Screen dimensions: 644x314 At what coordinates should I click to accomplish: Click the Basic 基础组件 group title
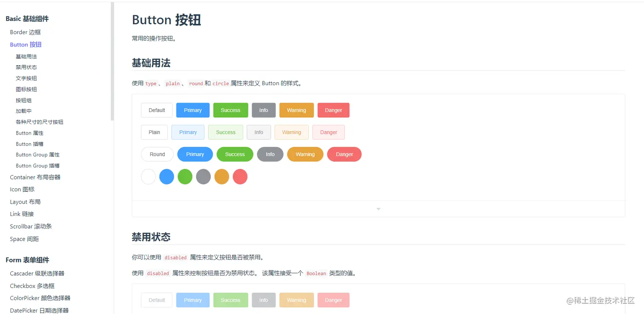tap(27, 19)
